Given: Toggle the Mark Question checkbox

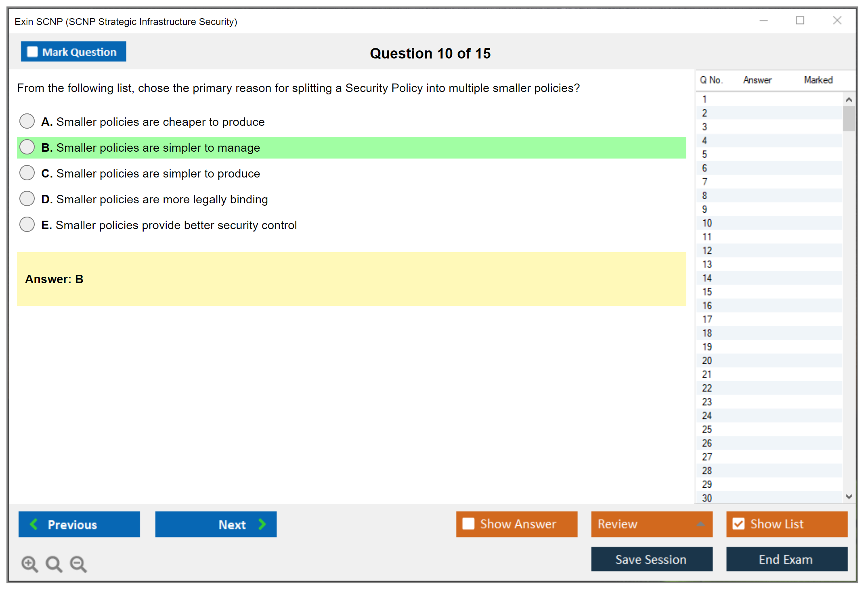Looking at the screenshot, I should pyautogui.click(x=32, y=52).
